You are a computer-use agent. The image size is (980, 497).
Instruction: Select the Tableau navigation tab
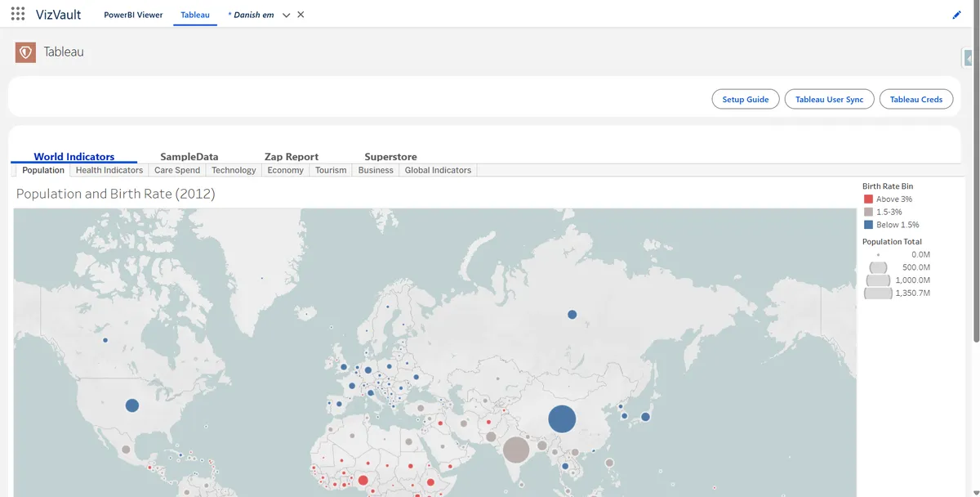point(195,15)
